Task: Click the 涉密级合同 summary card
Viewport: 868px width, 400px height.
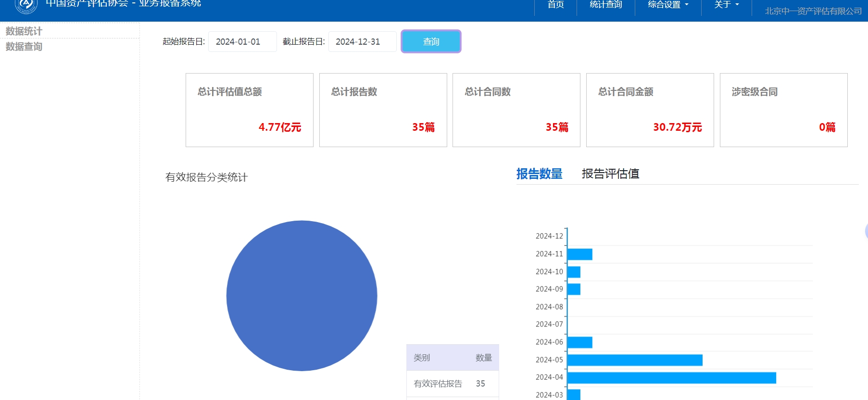Action: pyautogui.click(x=783, y=110)
